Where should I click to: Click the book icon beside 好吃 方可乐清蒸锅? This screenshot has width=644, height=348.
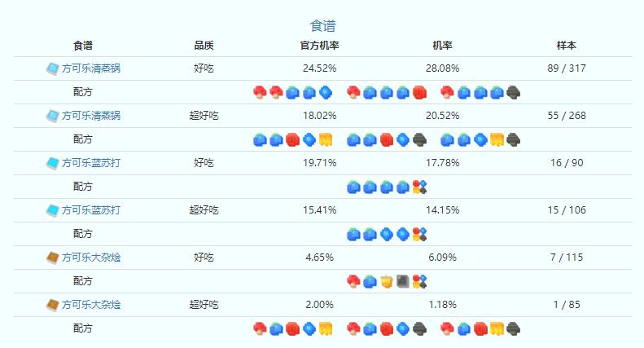[53, 68]
